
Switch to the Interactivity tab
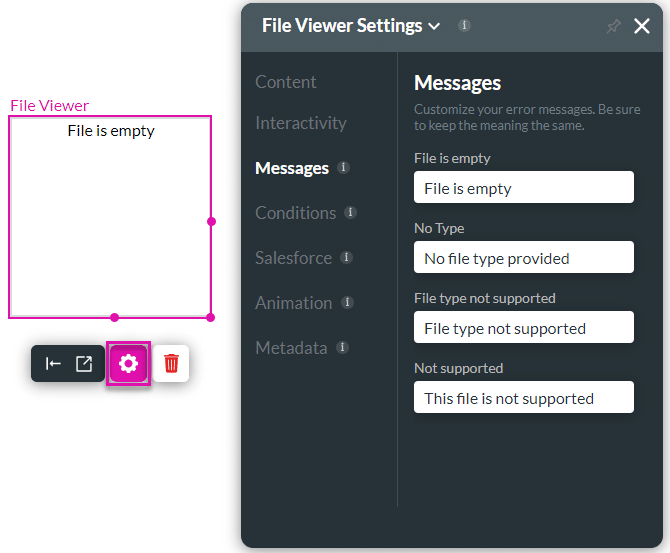tap(301, 123)
